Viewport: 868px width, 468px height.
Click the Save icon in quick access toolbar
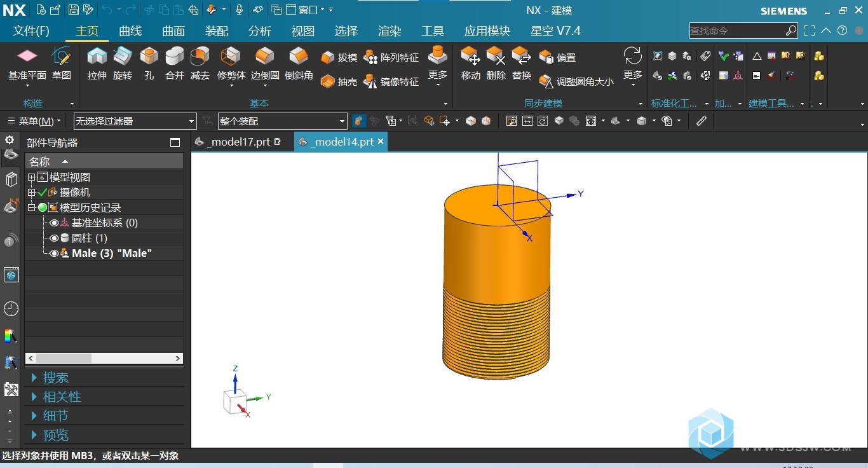(x=73, y=10)
